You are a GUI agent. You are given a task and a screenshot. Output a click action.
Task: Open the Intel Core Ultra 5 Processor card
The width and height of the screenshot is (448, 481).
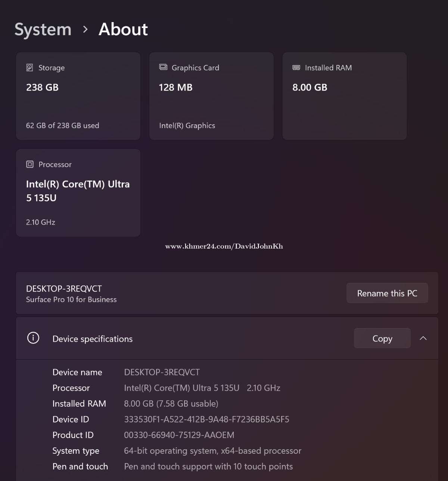point(78,193)
